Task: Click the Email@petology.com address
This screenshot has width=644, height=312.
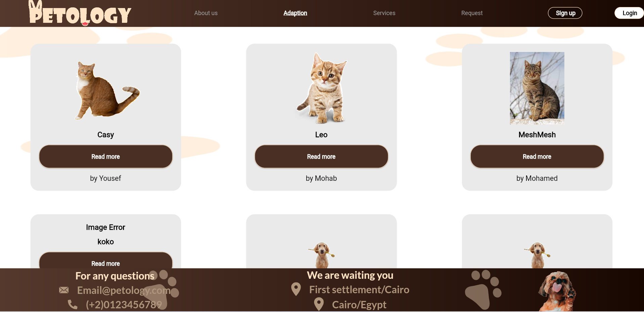Action: pyautogui.click(x=124, y=290)
